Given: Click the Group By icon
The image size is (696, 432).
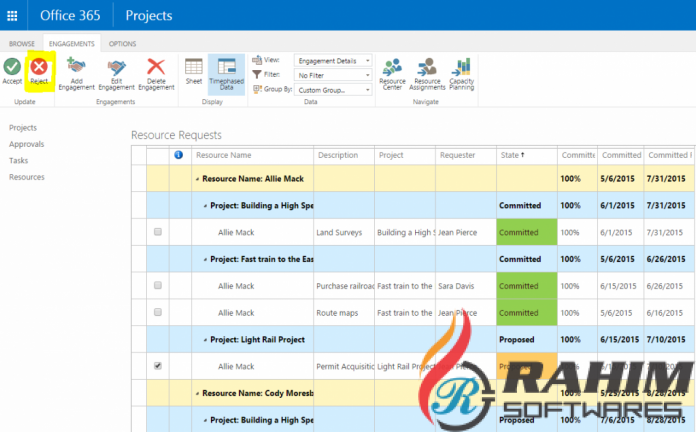Looking at the screenshot, I should tap(257, 89).
